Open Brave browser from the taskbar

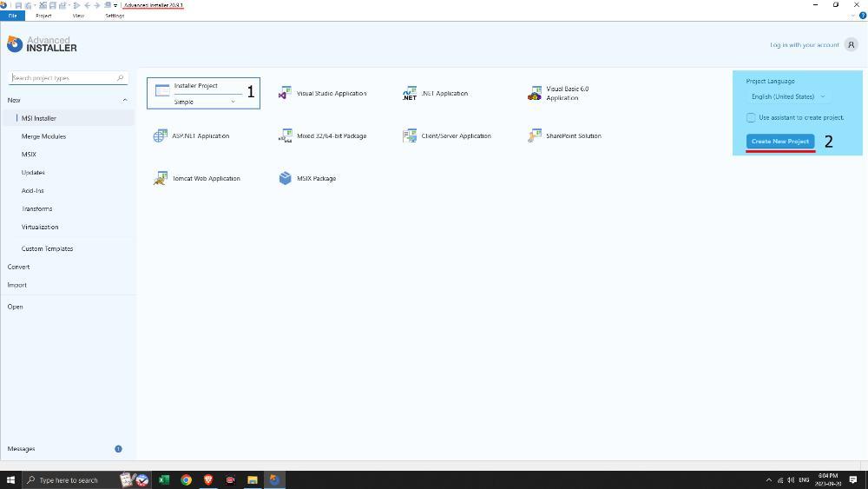[x=208, y=480]
